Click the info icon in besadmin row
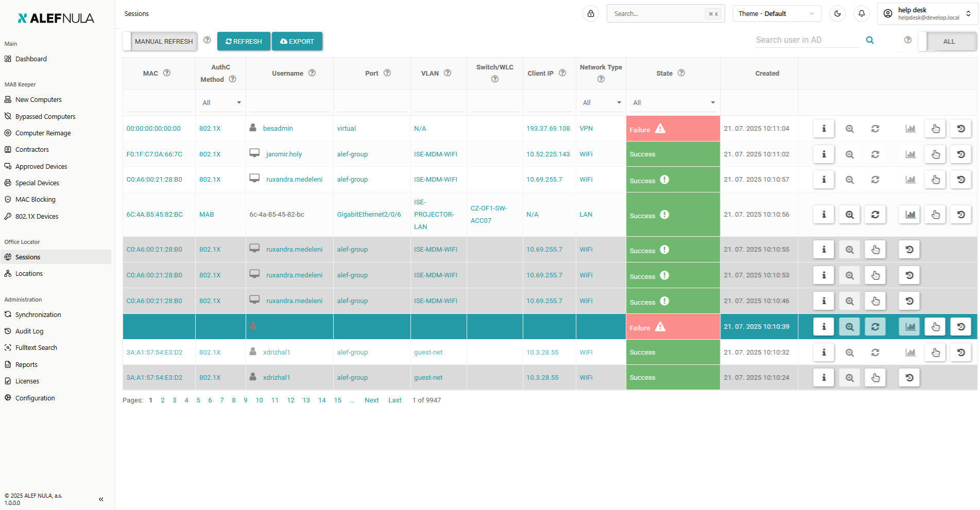The image size is (980, 510). (823, 129)
